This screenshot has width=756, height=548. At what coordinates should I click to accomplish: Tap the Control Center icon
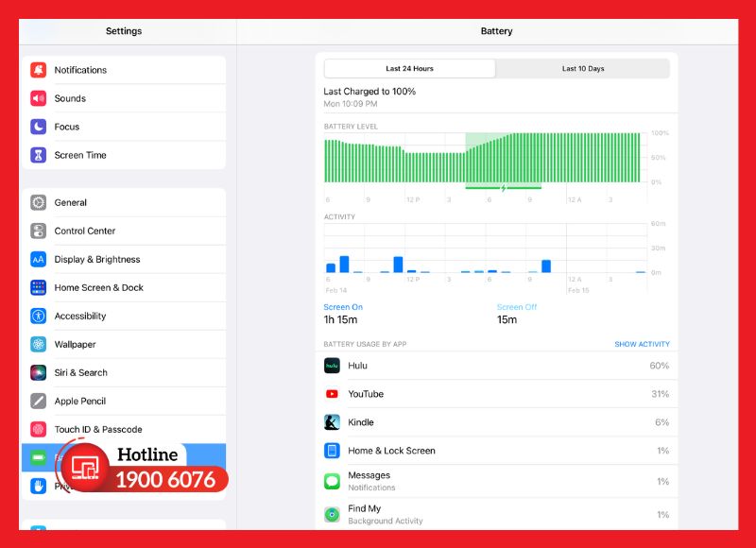38,231
